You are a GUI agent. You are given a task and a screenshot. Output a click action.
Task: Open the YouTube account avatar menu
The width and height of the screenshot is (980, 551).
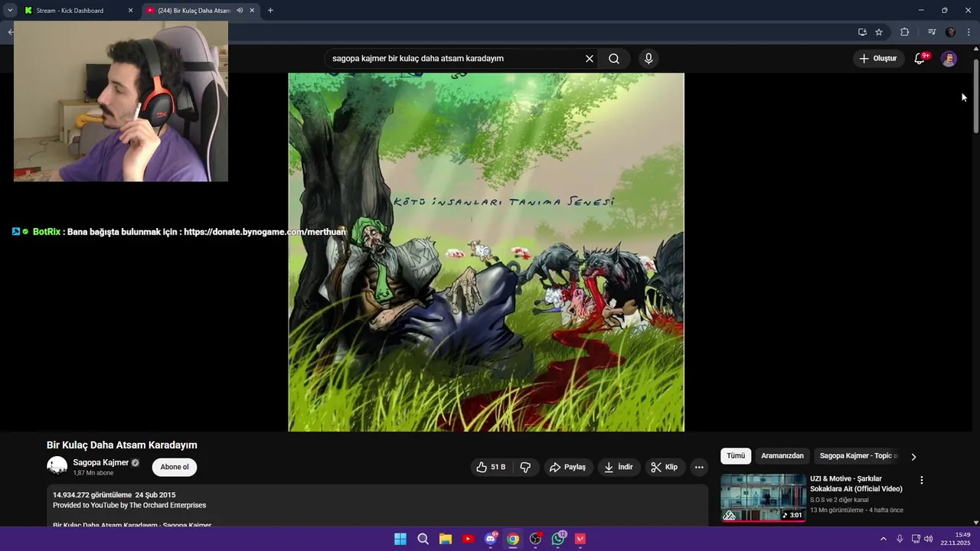tap(949, 58)
